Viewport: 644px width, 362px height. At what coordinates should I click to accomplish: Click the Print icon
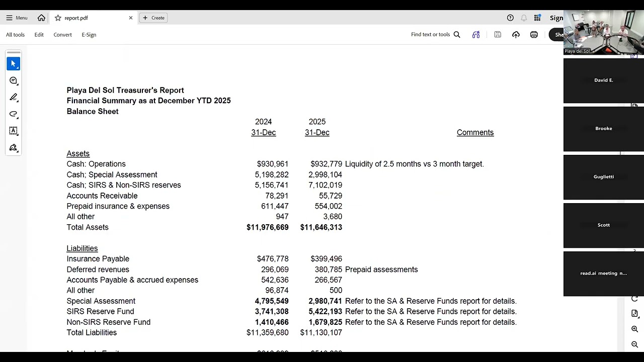(534, 35)
